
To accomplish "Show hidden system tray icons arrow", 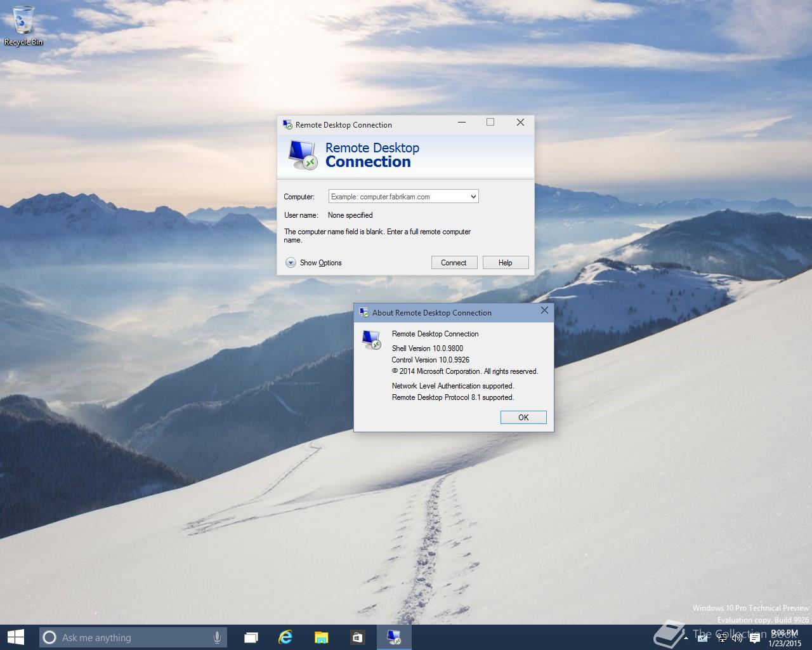I will (x=686, y=638).
